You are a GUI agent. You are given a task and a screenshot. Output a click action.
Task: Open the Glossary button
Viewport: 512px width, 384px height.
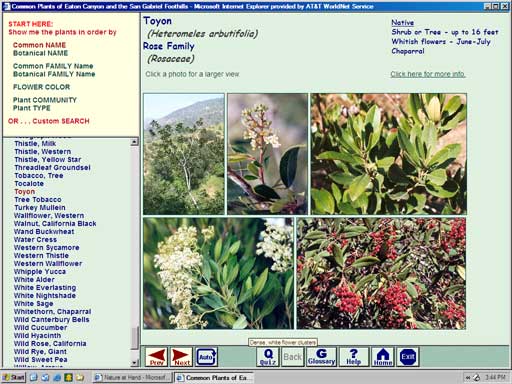(321, 357)
